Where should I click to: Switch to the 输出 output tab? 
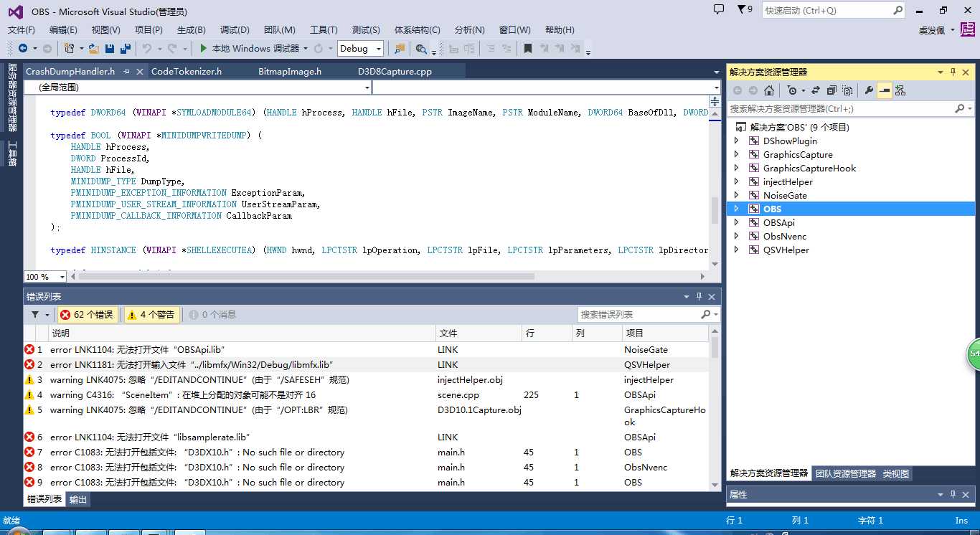click(x=78, y=499)
